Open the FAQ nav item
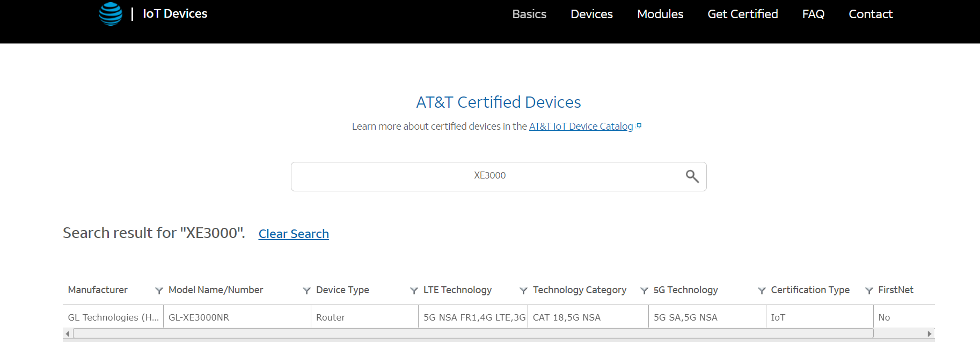 pyautogui.click(x=813, y=14)
